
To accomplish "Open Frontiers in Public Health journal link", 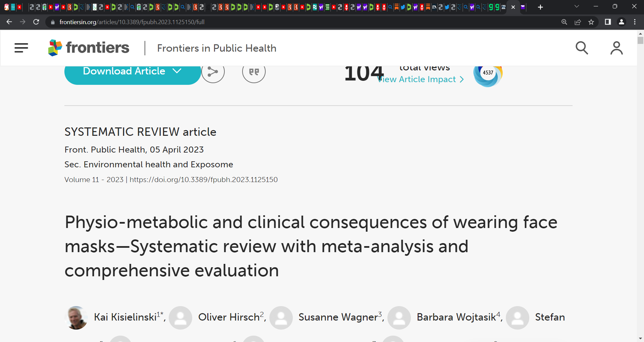I will [217, 48].
